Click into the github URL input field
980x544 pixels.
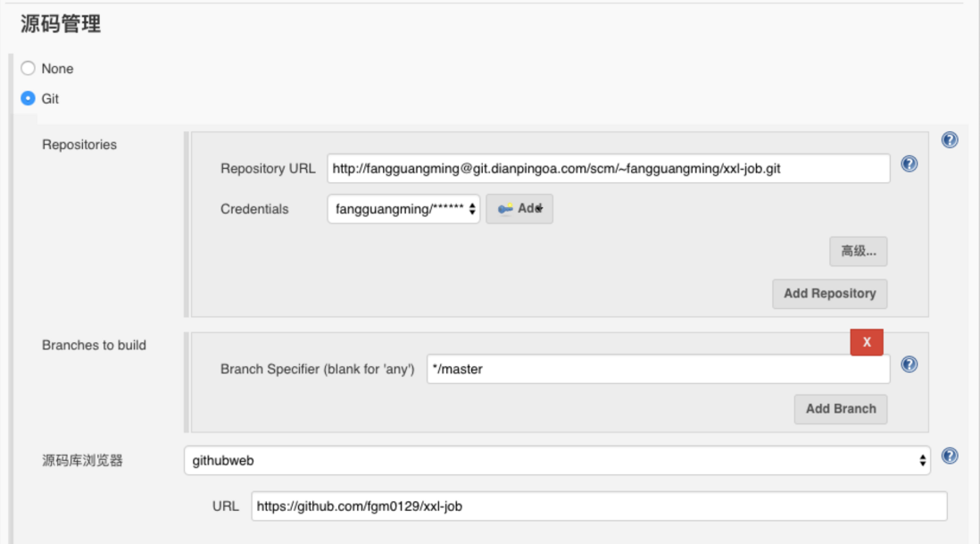[599, 506]
